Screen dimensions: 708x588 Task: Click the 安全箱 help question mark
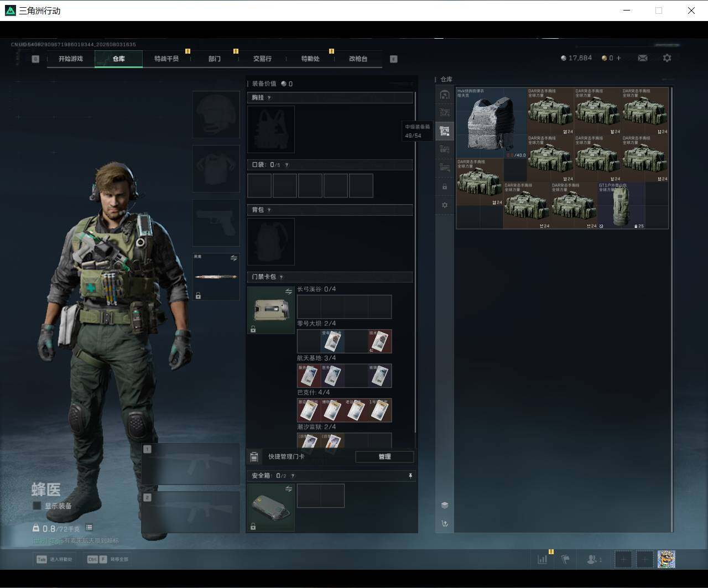tap(293, 476)
